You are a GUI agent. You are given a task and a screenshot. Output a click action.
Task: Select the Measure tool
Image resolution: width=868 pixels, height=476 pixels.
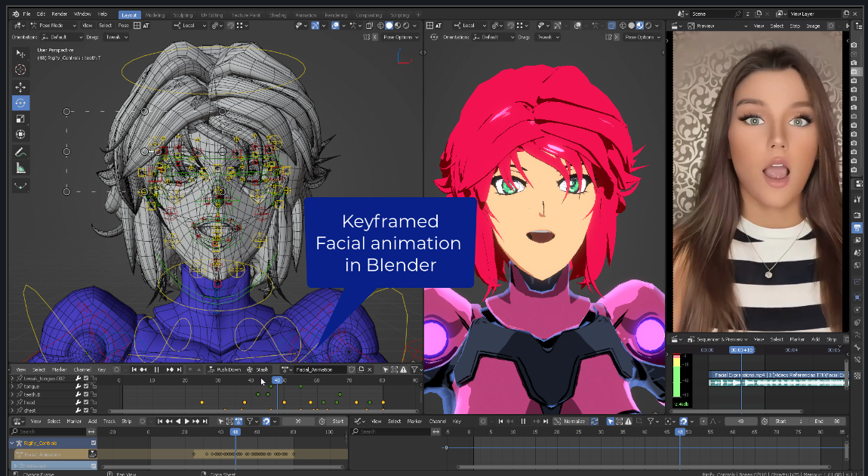point(20,168)
